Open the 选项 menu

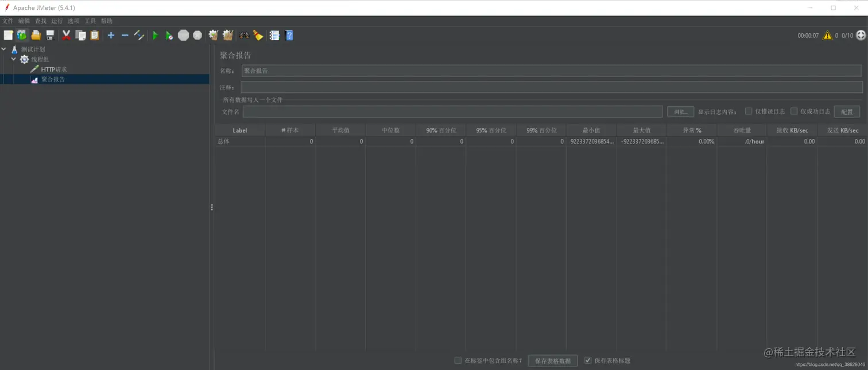point(73,21)
